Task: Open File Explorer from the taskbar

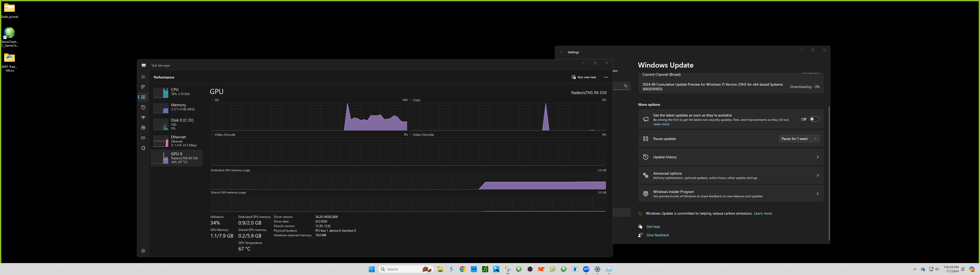Action: (x=440, y=269)
